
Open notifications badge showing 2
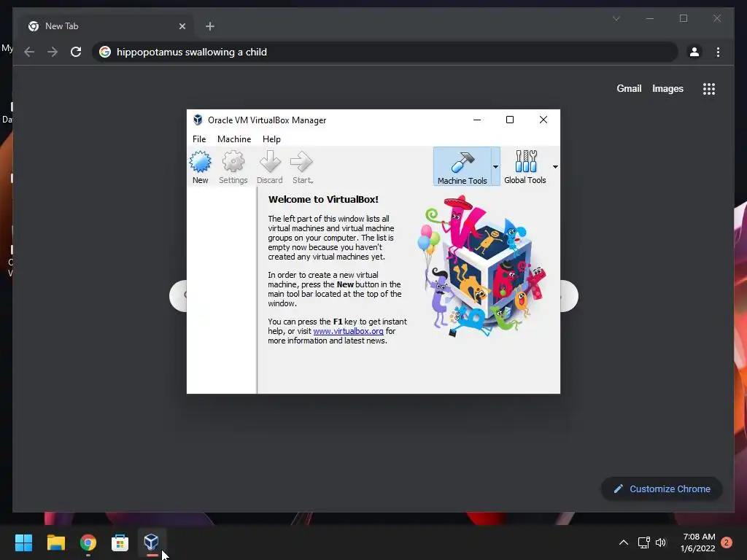tap(727, 542)
